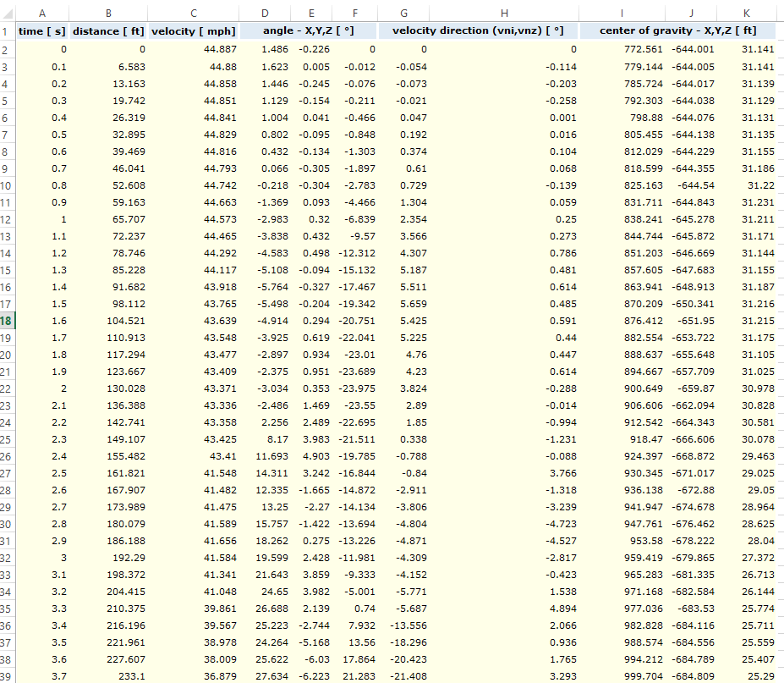Select cell containing 31.231
Screen dimensions: 784x683
[747, 202]
